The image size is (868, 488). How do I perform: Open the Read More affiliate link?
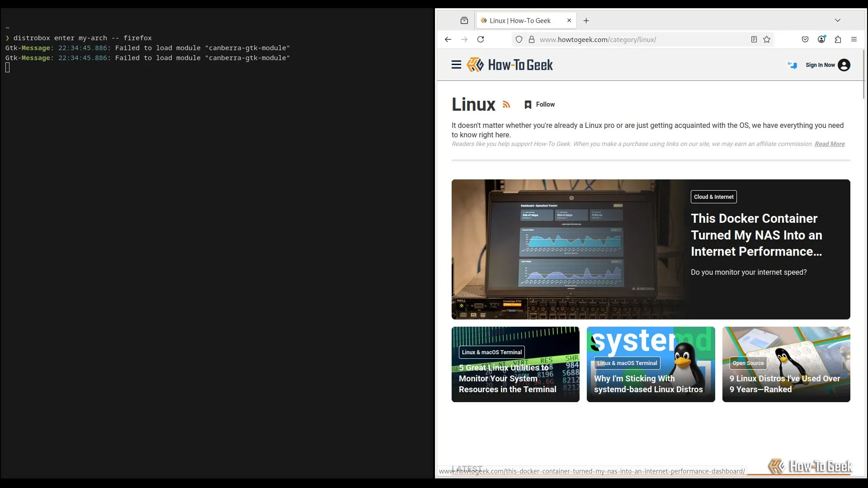pyautogui.click(x=829, y=144)
